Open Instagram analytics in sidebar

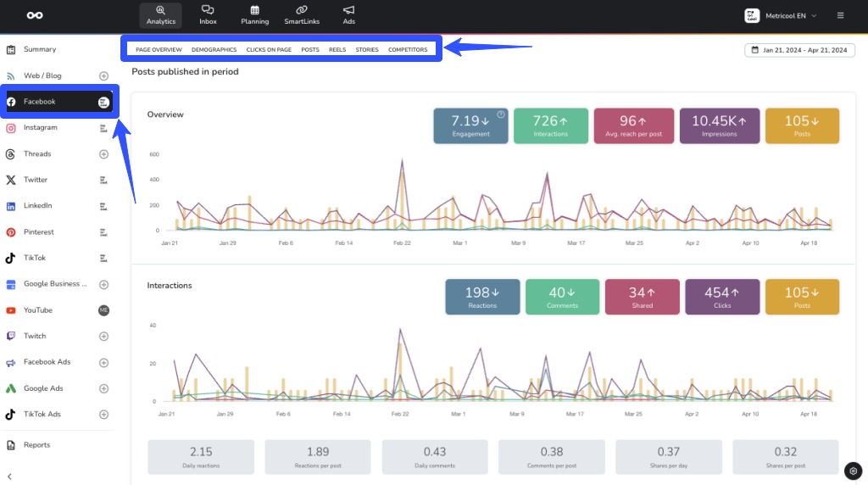(x=41, y=128)
